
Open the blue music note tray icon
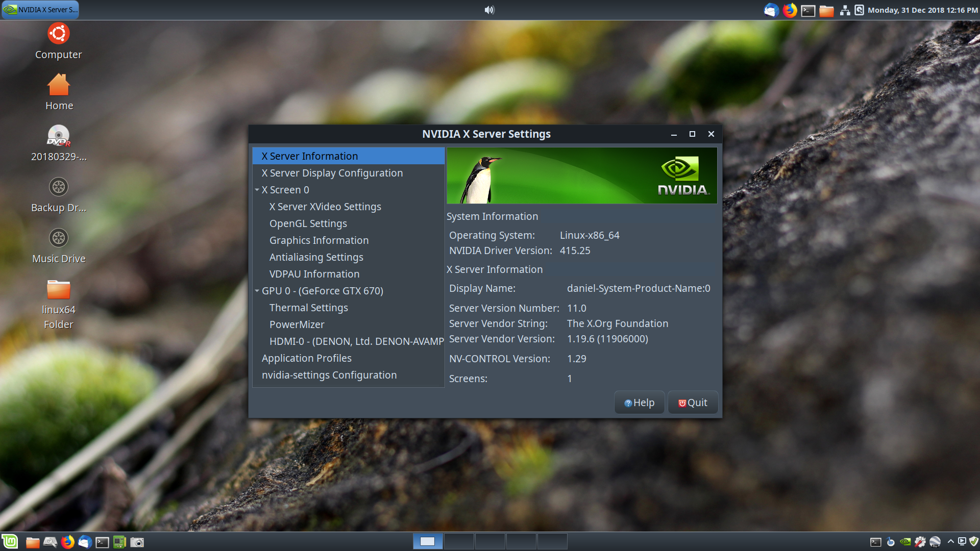(x=891, y=542)
